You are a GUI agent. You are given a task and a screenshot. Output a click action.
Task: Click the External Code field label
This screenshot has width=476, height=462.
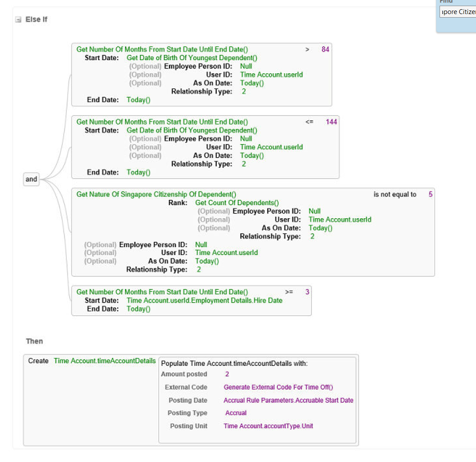click(186, 387)
